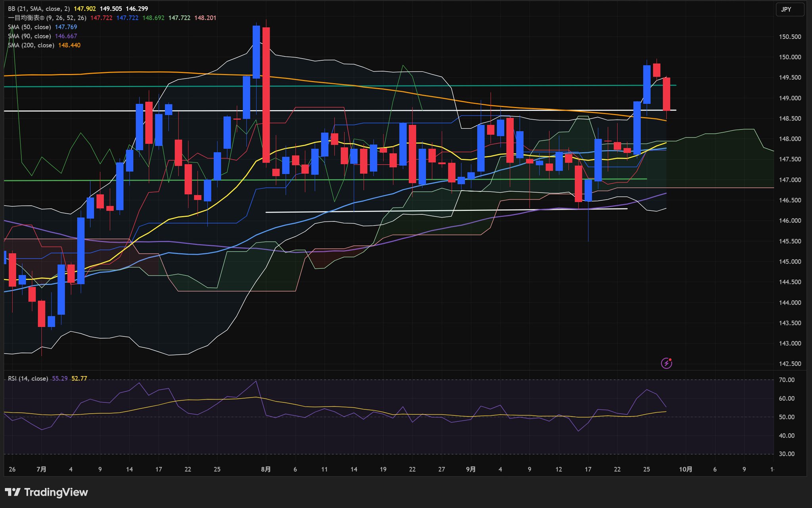Screen dimensions: 812x508
Task: Click the 147.000 price scale label
Action: click(x=790, y=180)
